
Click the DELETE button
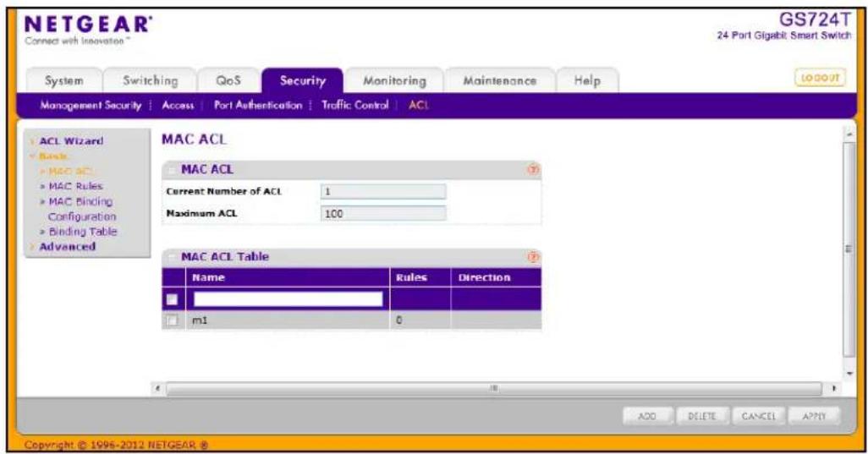tap(701, 416)
